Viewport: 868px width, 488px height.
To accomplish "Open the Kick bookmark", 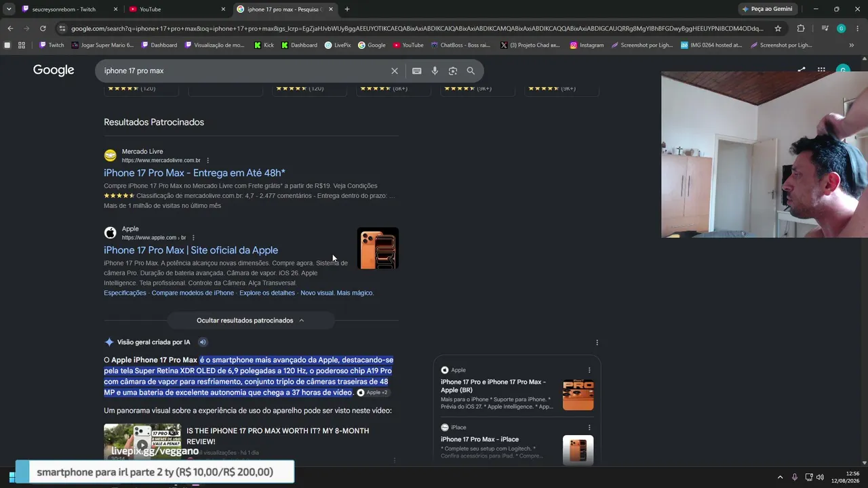I will (264, 45).
